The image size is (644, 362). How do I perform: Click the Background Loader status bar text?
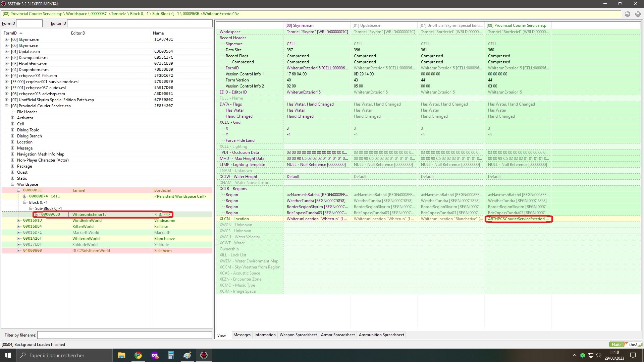click(x=33, y=345)
